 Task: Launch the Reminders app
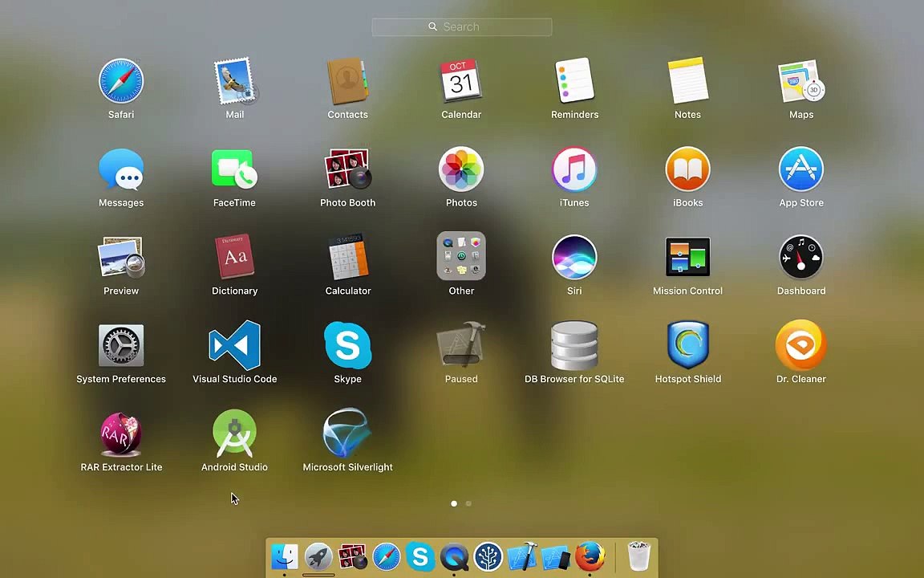574,81
